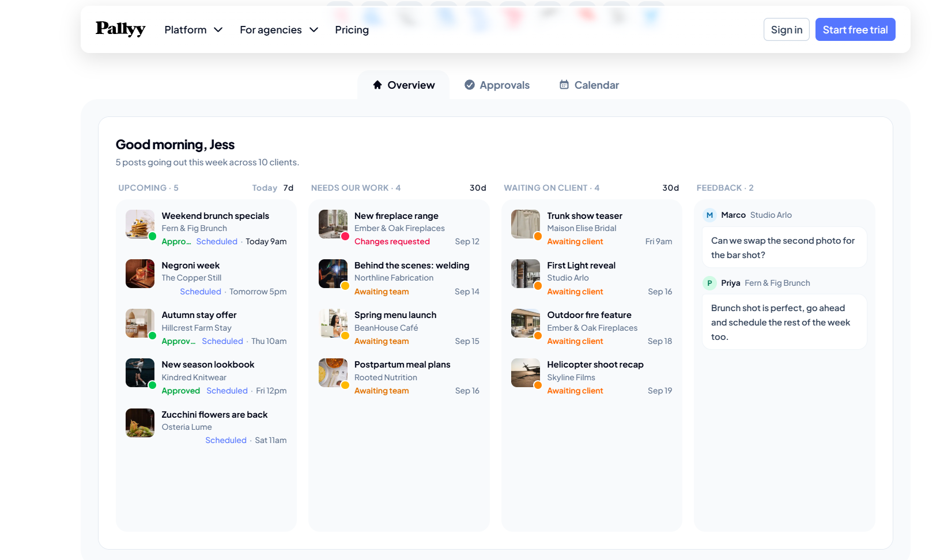
Task: Click the Skyline Films client name
Action: [571, 377]
